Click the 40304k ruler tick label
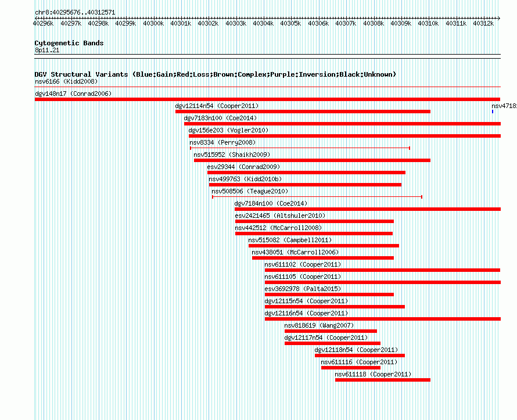 tap(263, 23)
